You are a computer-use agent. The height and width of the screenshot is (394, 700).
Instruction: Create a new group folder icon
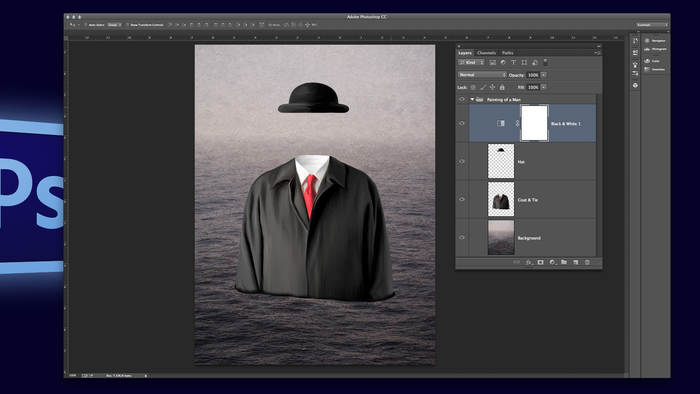click(564, 262)
